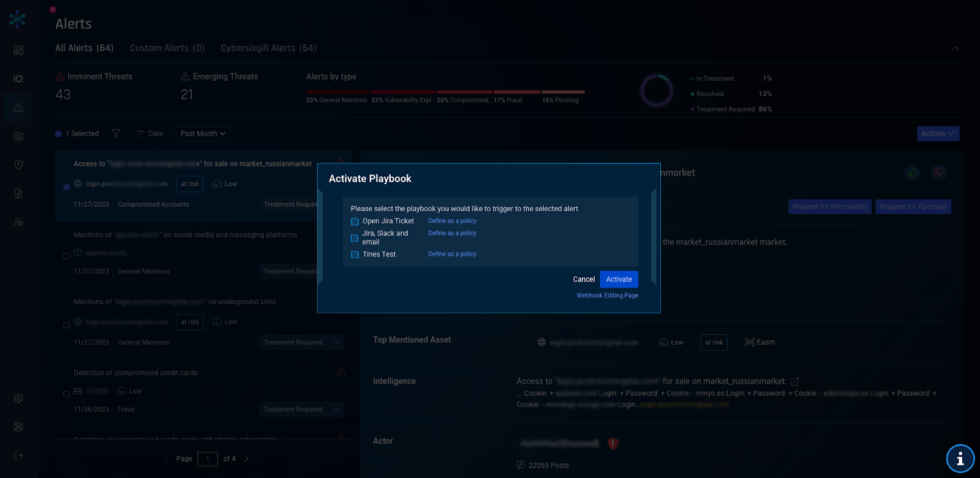Viewport: 980px width, 478px height.
Task: Switch to Custom Alerts tab
Action: coord(167,48)
